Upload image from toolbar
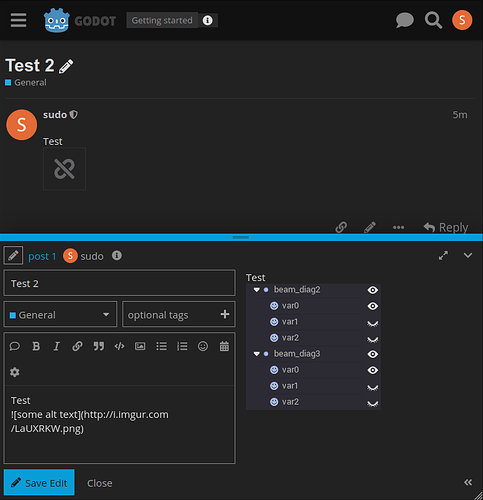Screen dimensions: 483x500 (140, 346)
